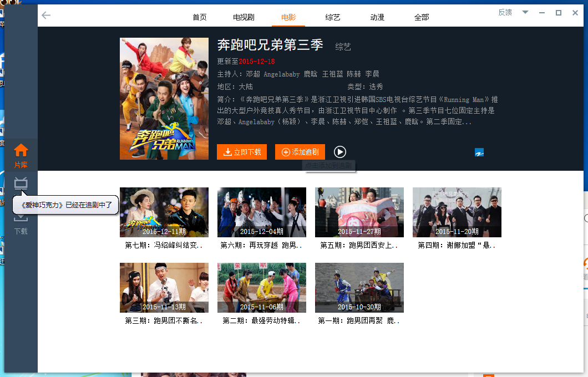
Task: Click host name 李晨
Action: [372, 74]
